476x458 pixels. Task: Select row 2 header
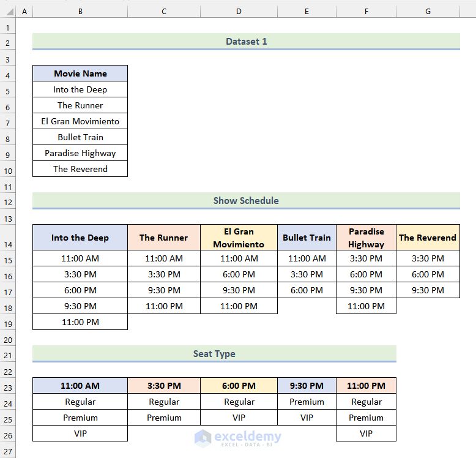pyautogui.click(x=7, y=43)
